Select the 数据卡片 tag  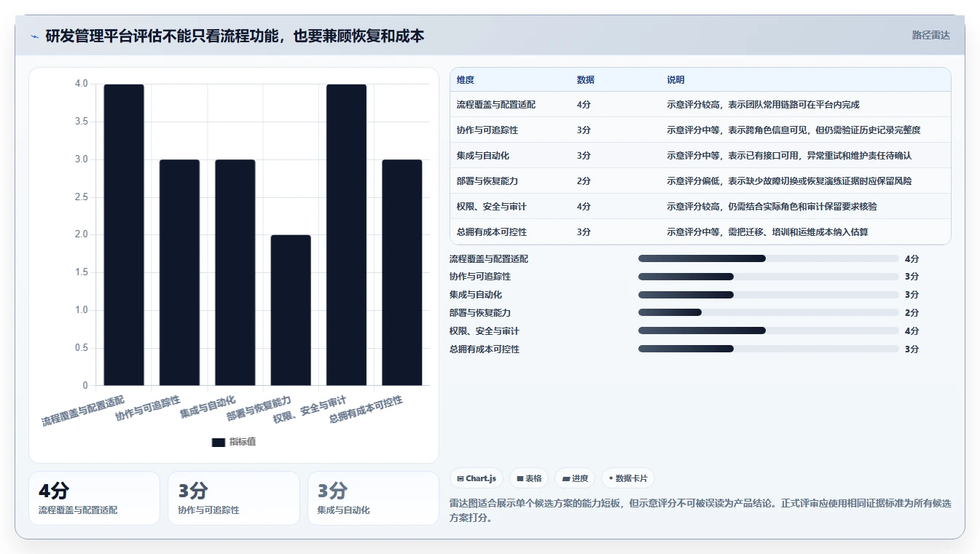pos(628,478)
